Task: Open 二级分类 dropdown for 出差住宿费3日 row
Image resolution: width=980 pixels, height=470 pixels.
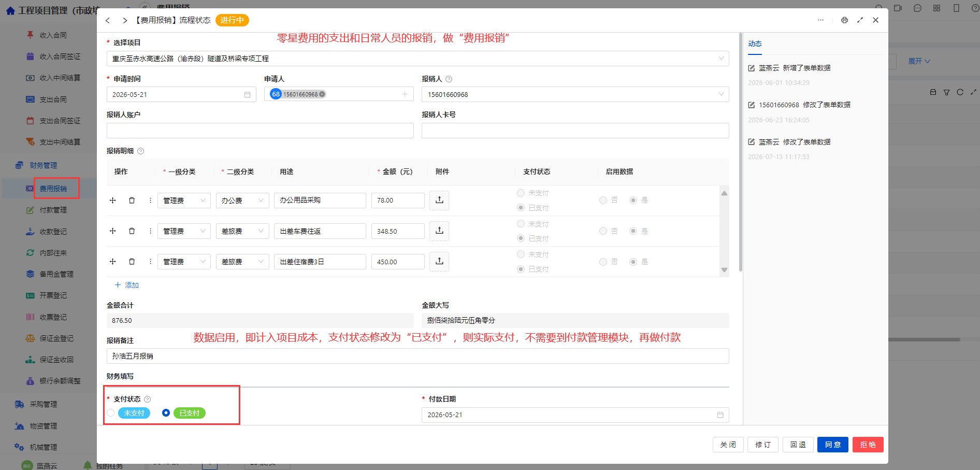Action: [242, 262]
